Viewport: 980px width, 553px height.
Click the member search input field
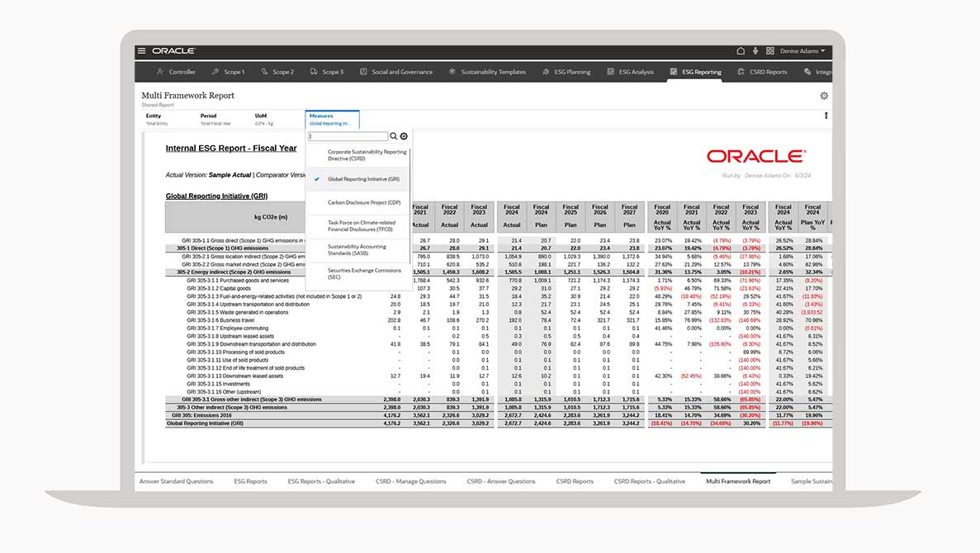coord(348,136)
